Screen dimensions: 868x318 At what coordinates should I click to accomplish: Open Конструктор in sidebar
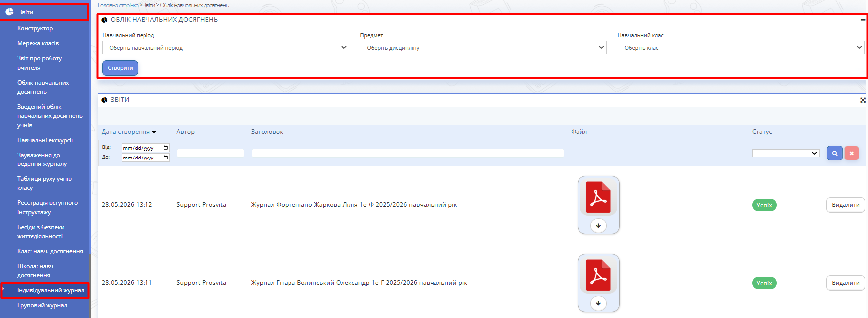click(35, 28)
